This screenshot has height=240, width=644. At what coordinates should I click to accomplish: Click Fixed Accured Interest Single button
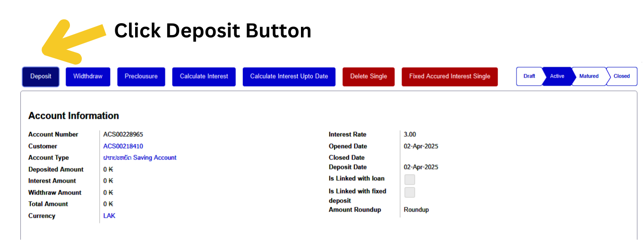click(449, 77)
